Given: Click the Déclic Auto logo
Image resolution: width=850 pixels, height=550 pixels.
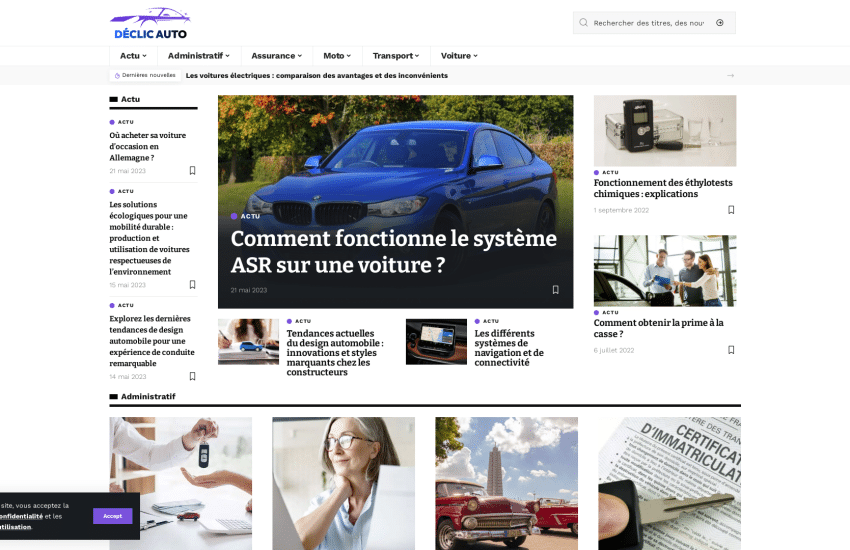Looking at the screenshot, I should coord(150,23).
